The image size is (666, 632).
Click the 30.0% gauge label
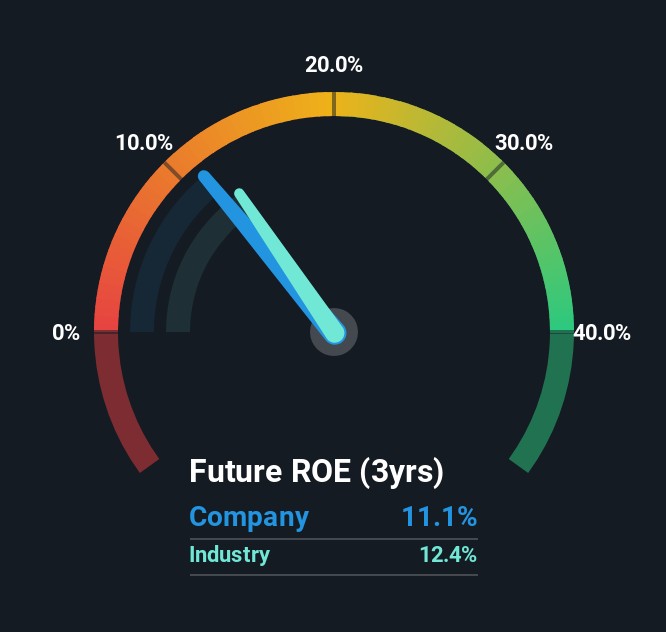click(x=524, y=143)
